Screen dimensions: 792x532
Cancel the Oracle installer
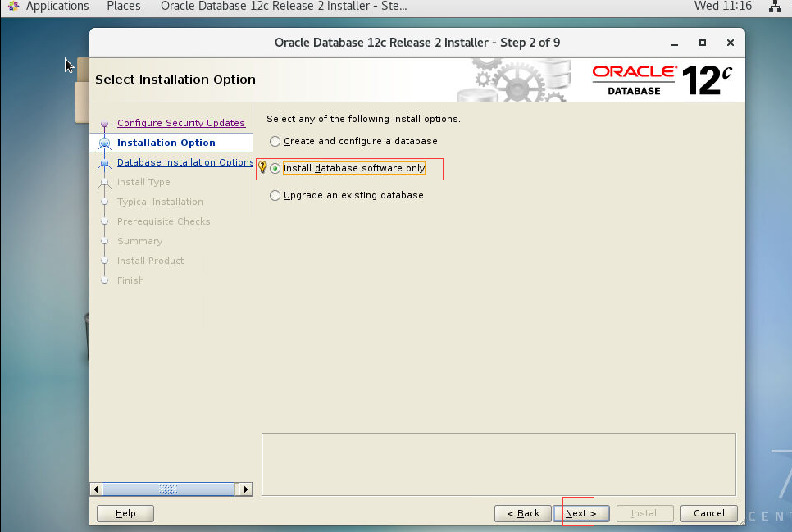(x=708, y=513)
